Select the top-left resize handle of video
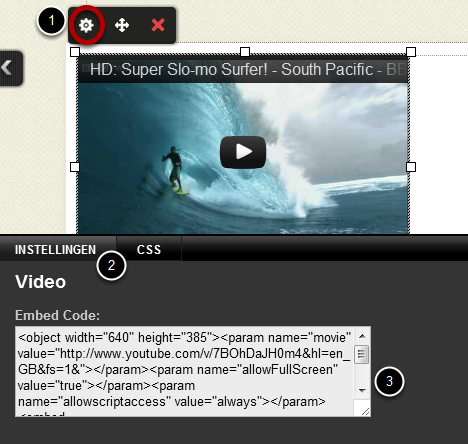 (75, 52)
